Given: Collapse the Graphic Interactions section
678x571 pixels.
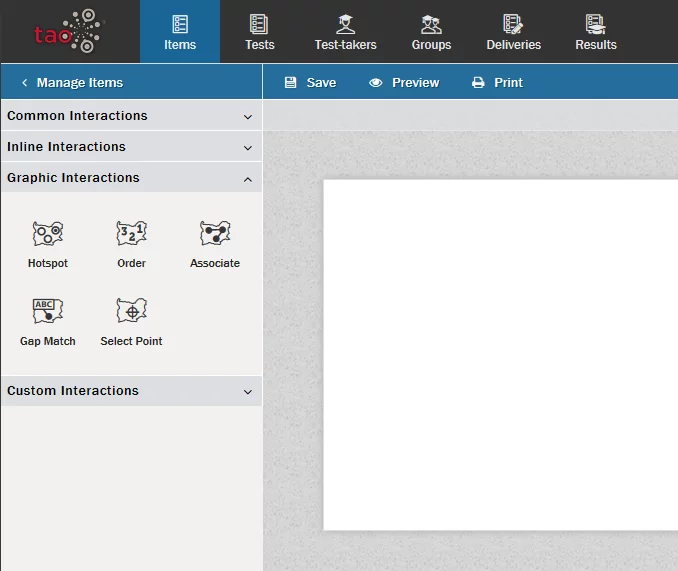Looking at the screenshot, I should tap(131, 178).
